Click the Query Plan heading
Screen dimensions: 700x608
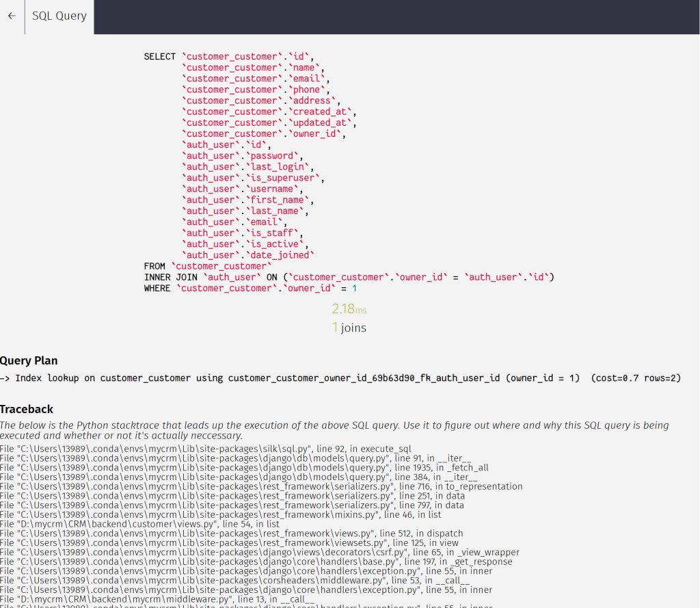point(29,360)
